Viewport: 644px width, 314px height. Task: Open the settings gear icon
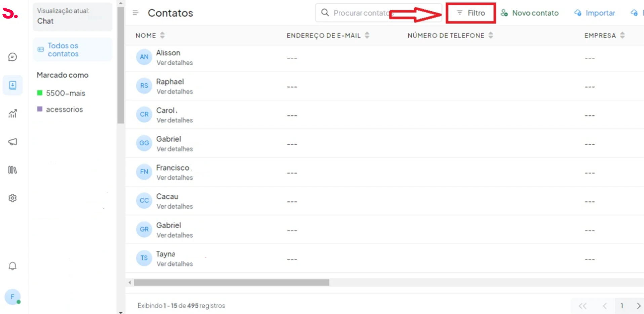point(12,198)
